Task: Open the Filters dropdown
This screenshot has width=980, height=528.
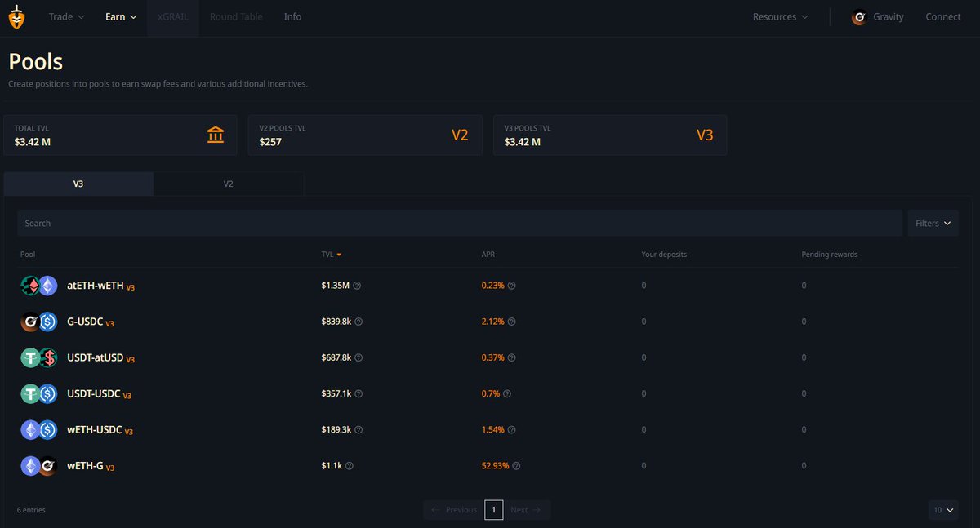Action: 933,223
